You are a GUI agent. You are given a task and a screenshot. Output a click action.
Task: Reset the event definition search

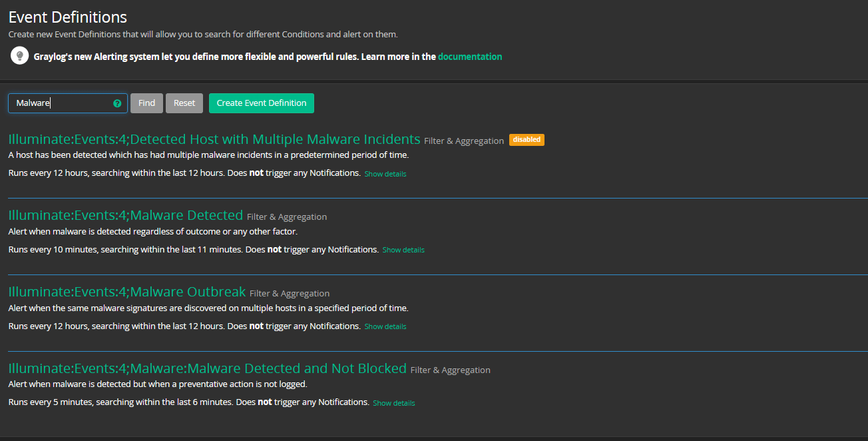(x=184, y=103)
